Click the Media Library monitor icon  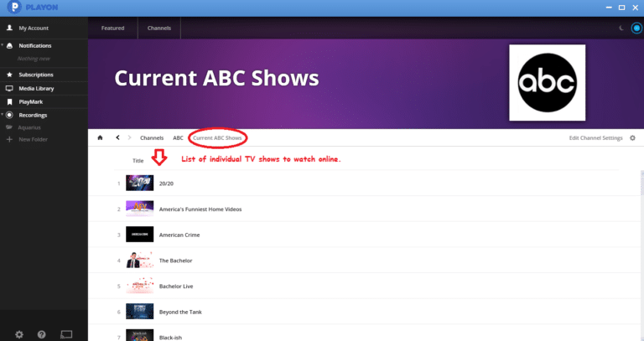(9, 88)
